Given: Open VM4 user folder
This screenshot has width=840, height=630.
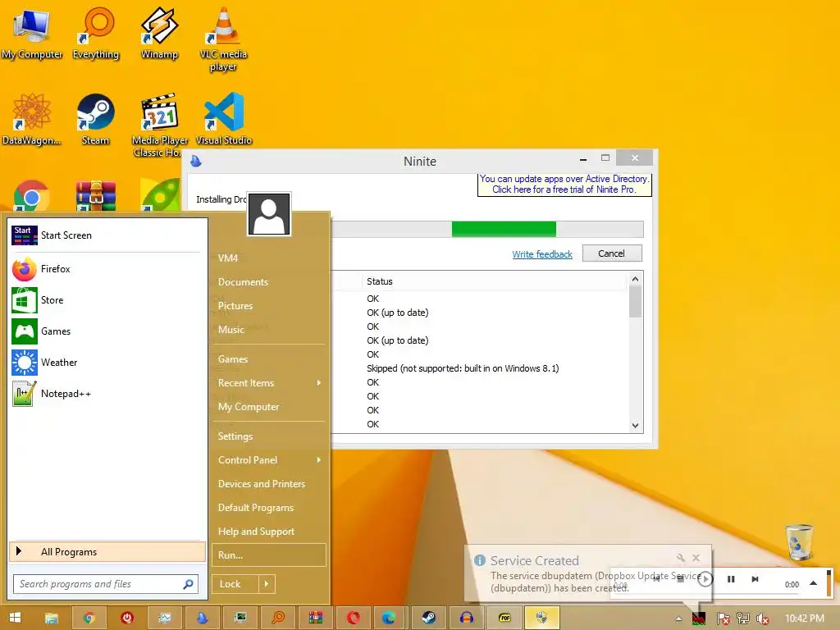Looking at the screenshot, I should click(x=269, y=258).
